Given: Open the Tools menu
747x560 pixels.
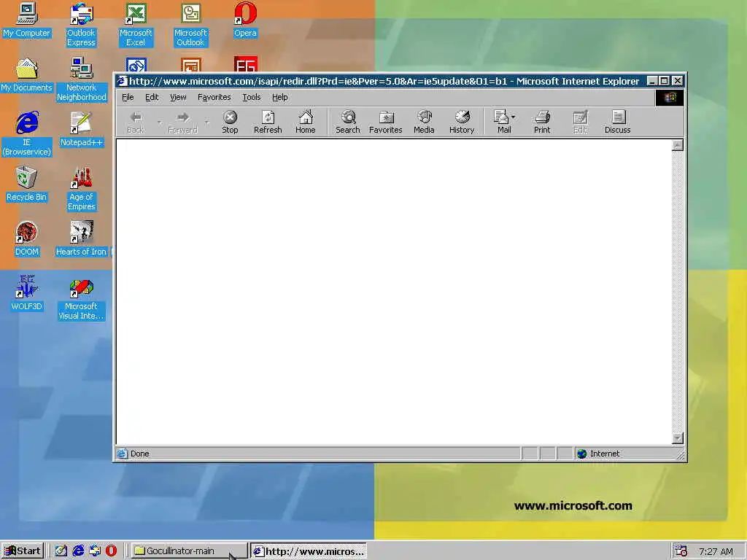Looking at the screenshot, I should coord(252,97).
